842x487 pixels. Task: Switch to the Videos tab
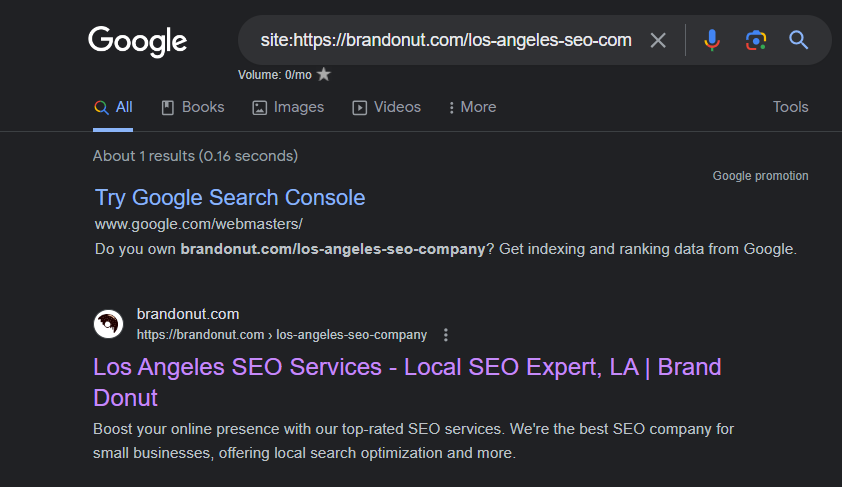pos(387,107)
